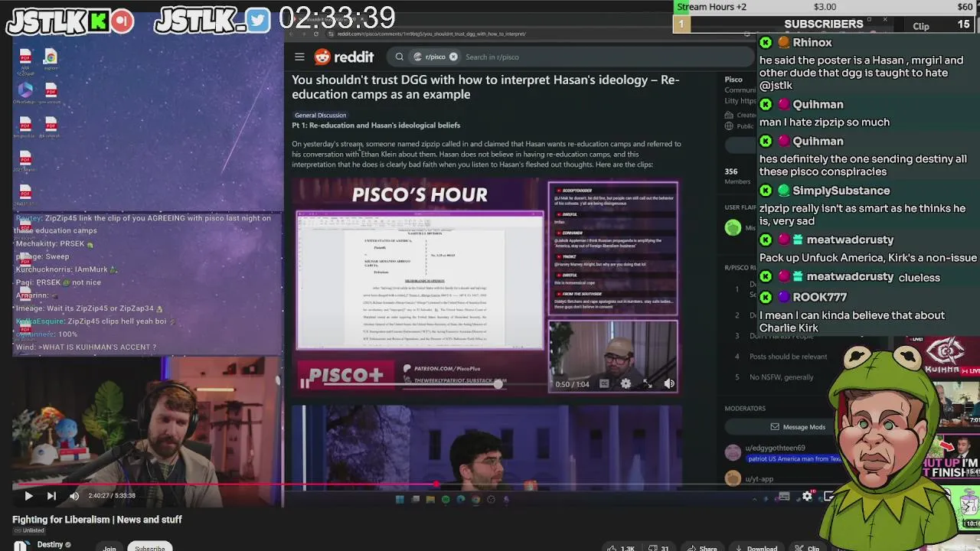This screenshot has width=980, height=551.
Task: Remove the r/pisco search filter chip
Action: click(453, 57)
